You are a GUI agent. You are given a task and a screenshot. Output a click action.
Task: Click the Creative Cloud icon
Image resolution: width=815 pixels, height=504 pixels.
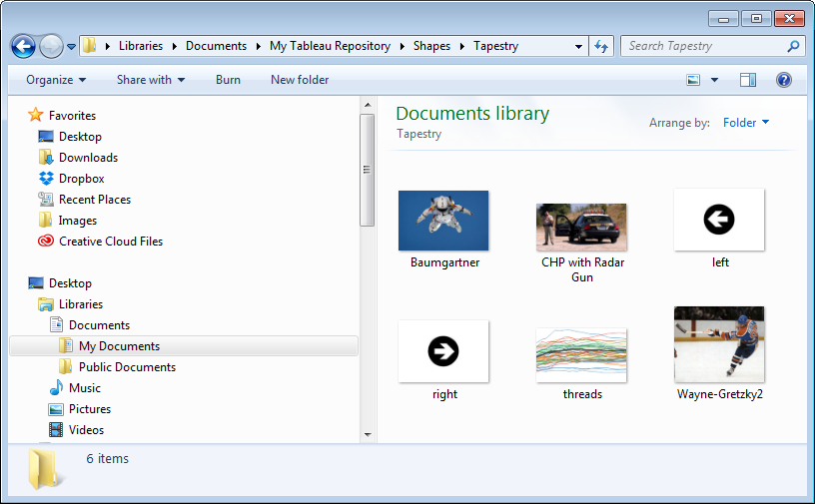(46, 241)
